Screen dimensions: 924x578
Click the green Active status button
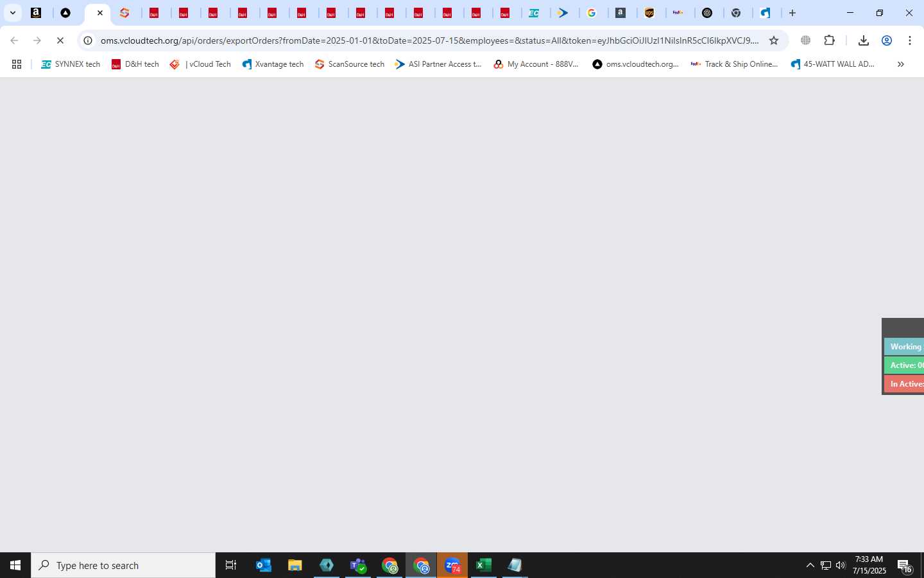coord(904,365)
